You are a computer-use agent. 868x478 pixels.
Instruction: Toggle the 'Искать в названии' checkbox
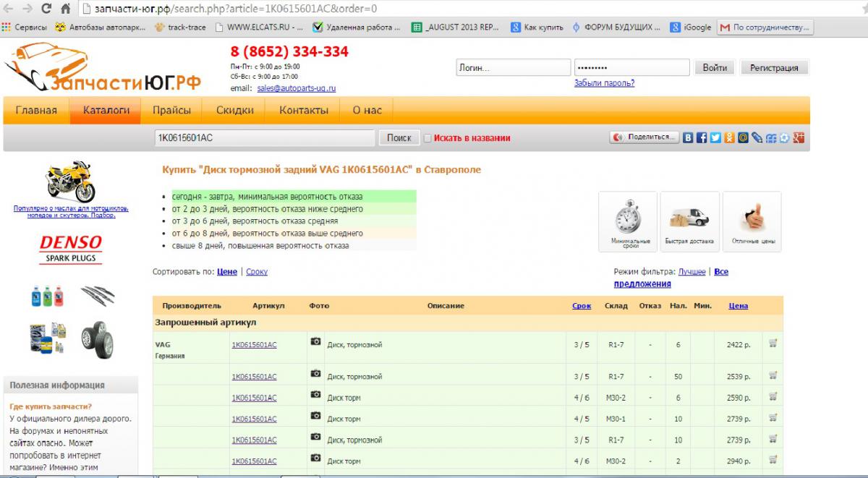tap(427, 138)
